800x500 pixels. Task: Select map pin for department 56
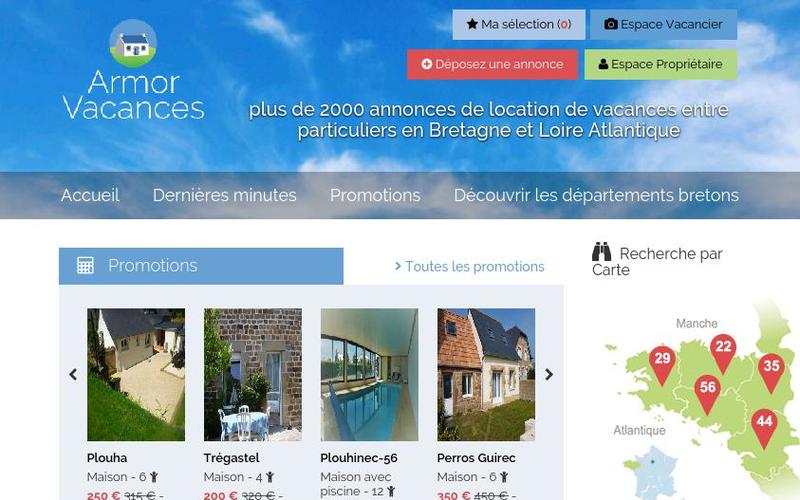point(708,394)
